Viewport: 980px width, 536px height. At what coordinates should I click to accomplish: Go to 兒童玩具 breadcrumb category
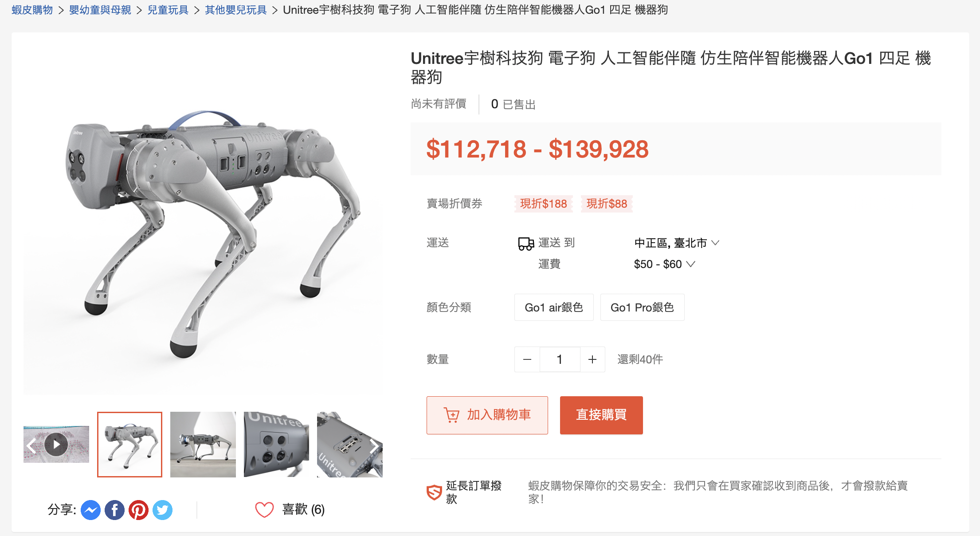coord(168,10)
